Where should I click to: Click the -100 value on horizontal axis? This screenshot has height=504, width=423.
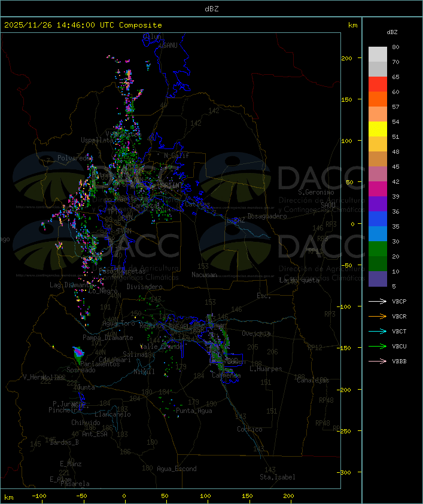coord(39,496)
